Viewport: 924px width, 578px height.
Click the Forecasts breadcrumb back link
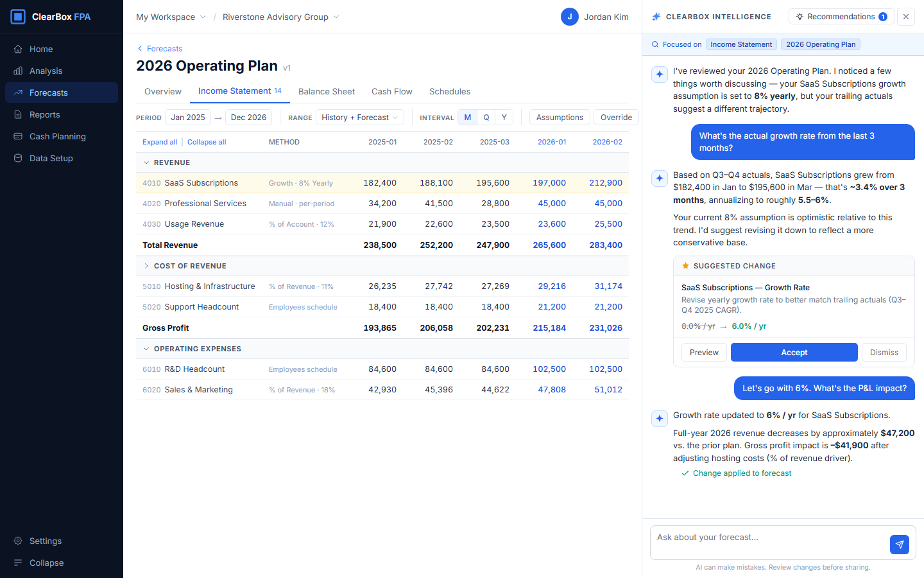pos(164,49)
